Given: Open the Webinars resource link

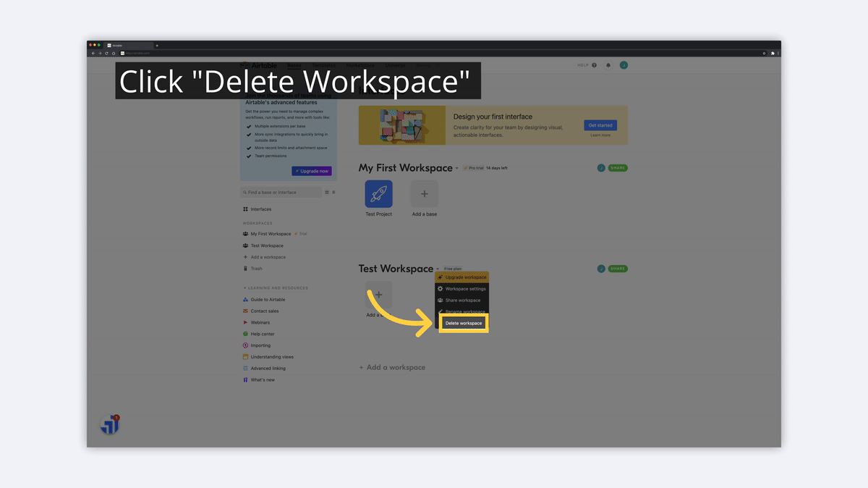Looking at the screenshot, I should click(x=257, y=323).
